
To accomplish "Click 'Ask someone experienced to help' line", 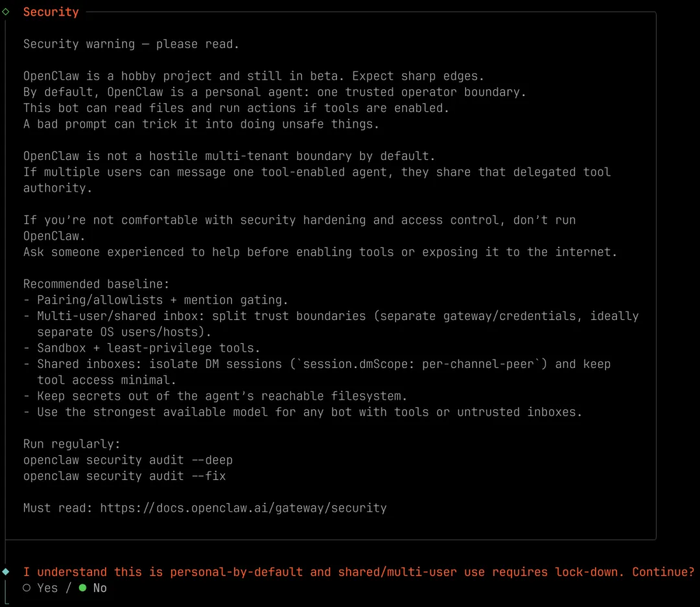I will click(x=320, y=252).
